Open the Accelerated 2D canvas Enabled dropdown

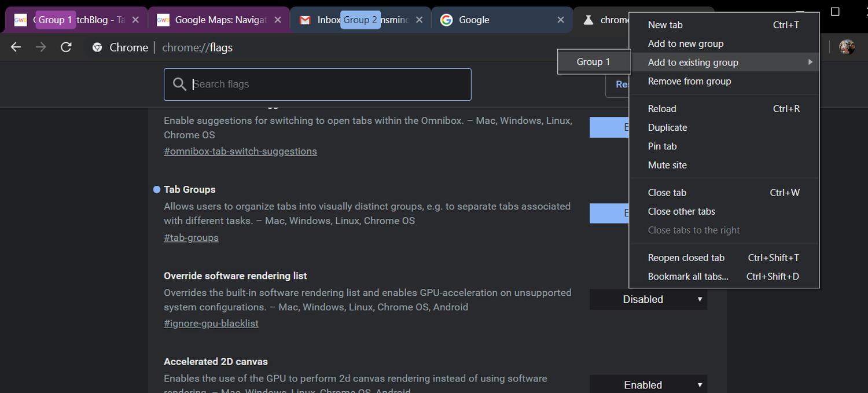[648, 385]
